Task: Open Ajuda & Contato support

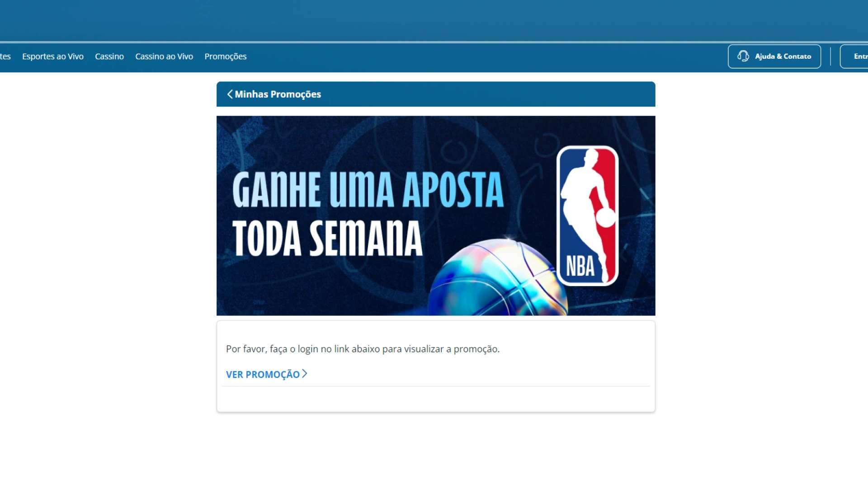Action: click(774, 56)
